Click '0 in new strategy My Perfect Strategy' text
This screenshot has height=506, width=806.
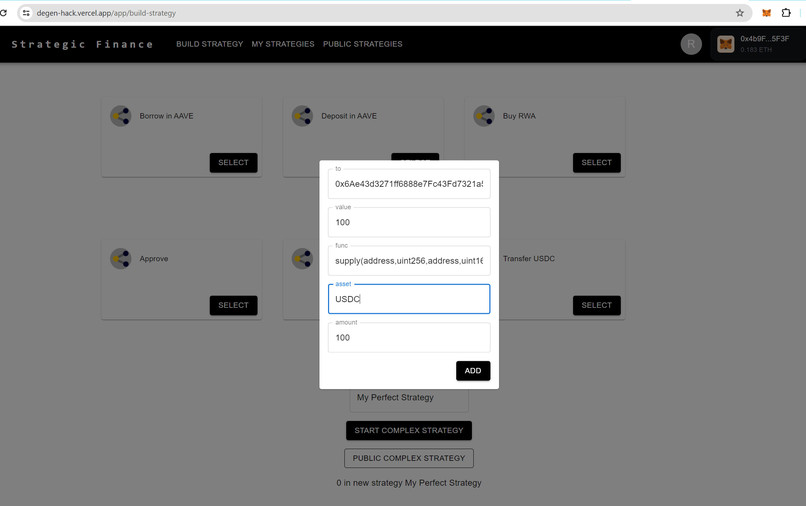409,483
